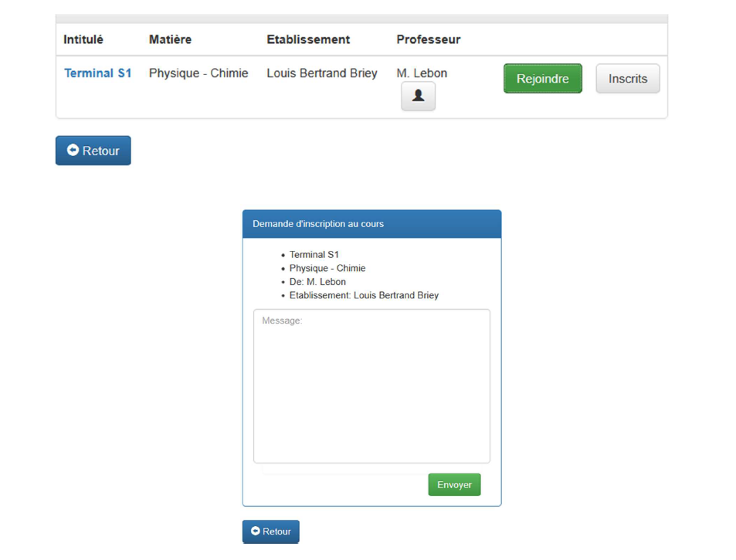
Task: Click the Professeur column header
Action: 428,39
